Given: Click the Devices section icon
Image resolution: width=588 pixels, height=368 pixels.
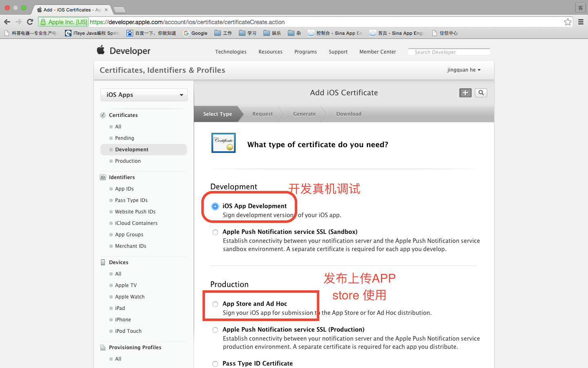Looking at the screenshot, I should (x=103, y=263).
